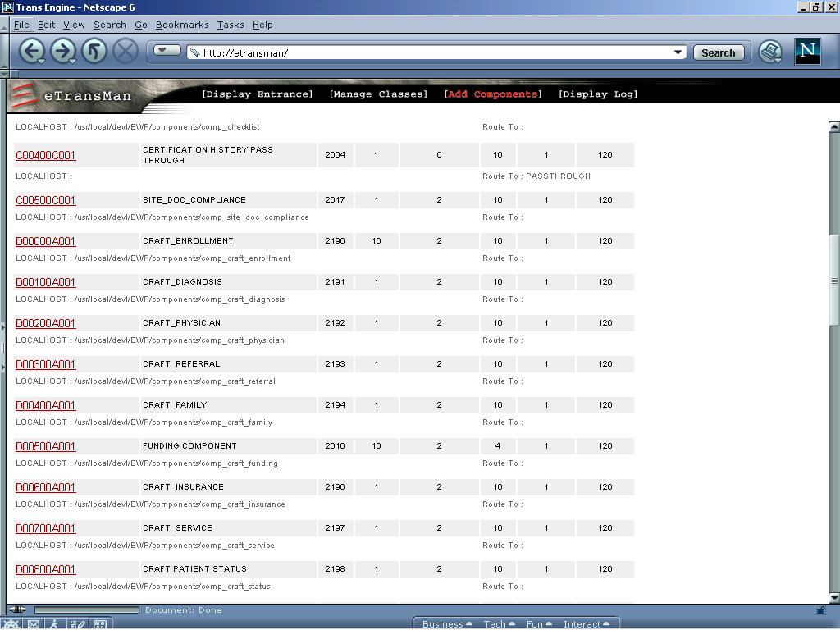
Task: Switch to the Manage Classes page
Action: [378, 94]
